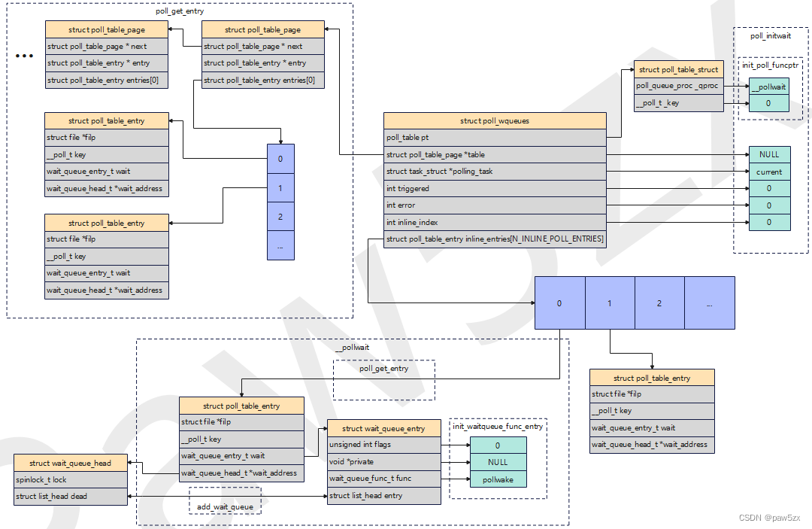
Task: Click the struct task_struct *polling_task row
Action: tap(494, 172)
